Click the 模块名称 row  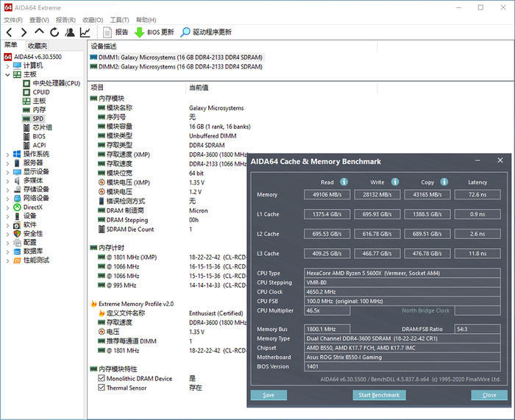(171, 108)
